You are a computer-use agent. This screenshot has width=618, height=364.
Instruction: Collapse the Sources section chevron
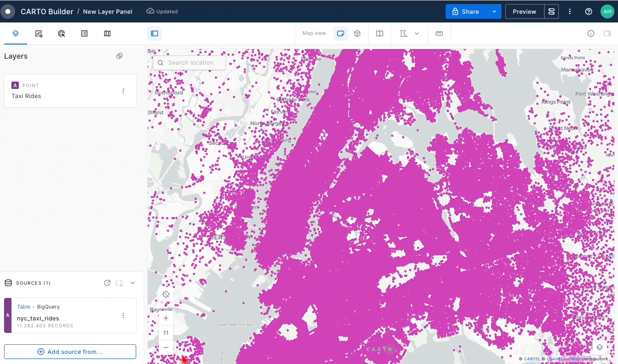pos(132,283)
